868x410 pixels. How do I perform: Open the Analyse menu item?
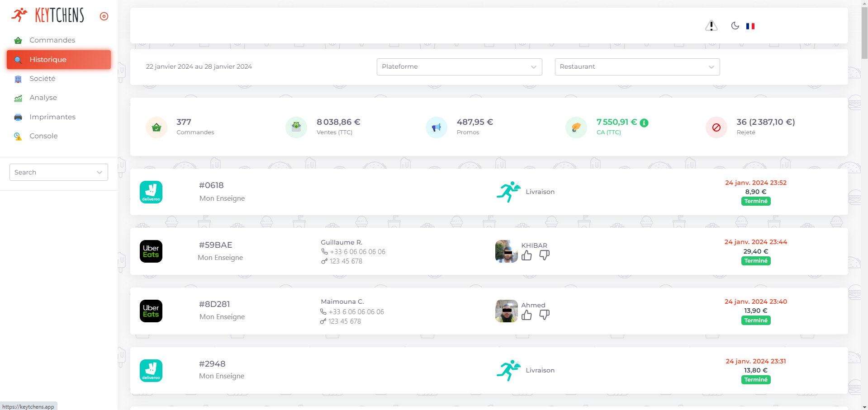(x=43, y=98)
